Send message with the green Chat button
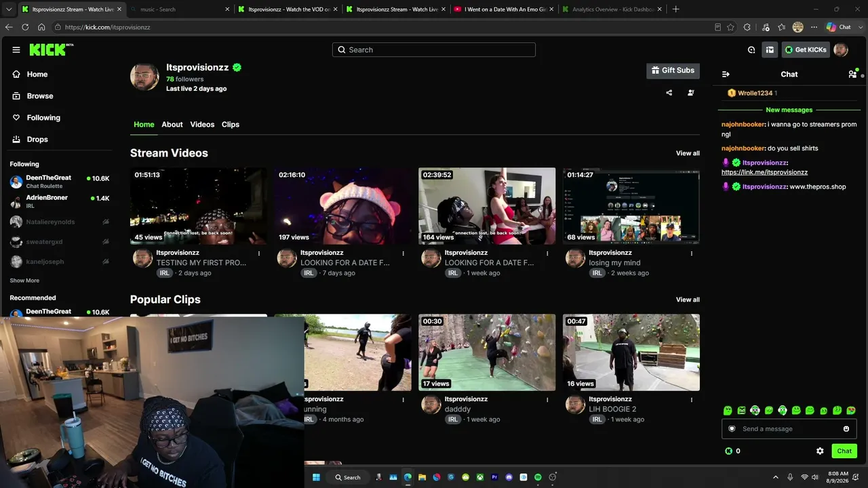 (844, 451)
